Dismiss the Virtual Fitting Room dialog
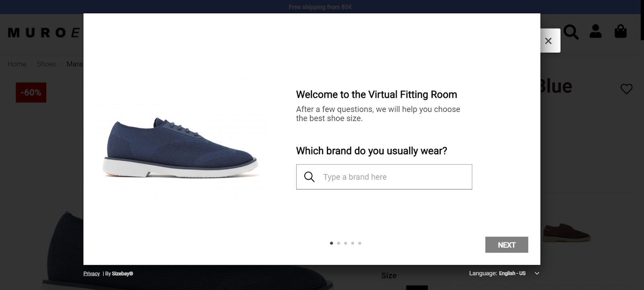 point(548,41)
